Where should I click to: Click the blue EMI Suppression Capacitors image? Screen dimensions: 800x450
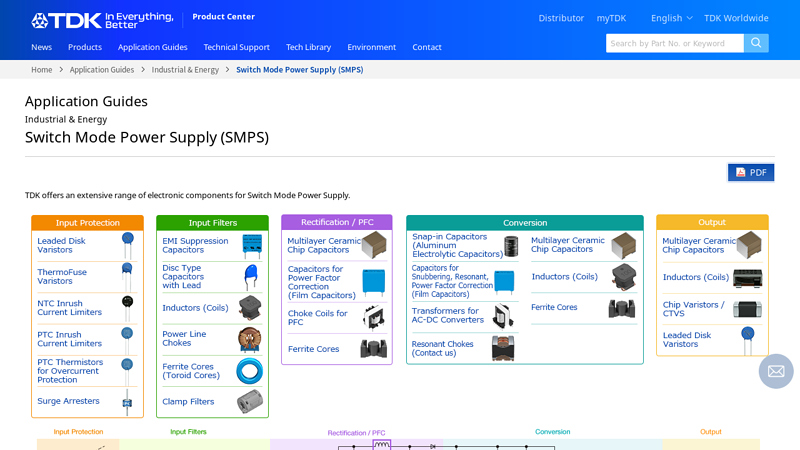pos(252,245)
